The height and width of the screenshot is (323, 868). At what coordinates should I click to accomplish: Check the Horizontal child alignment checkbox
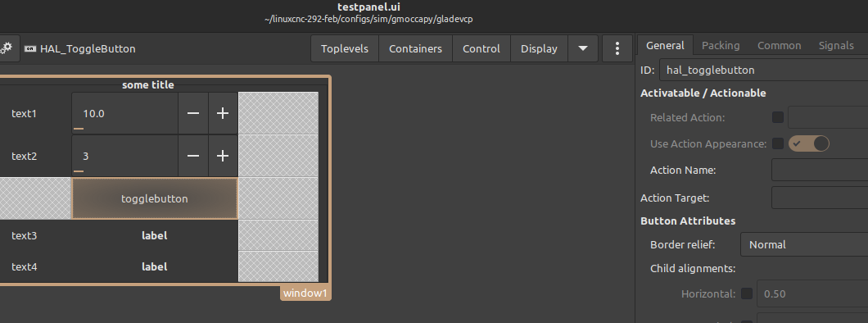pos(747,293)
